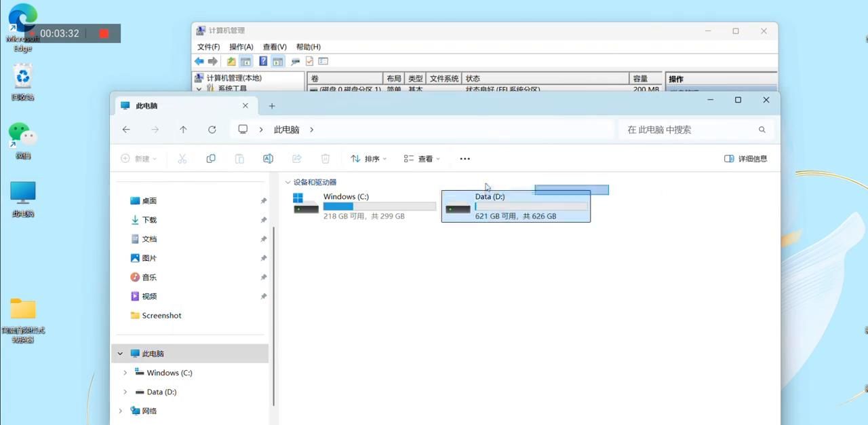Open 文件(F) menu in Computer Management
This screenshot has width=868, height=425.
(208, 47)
